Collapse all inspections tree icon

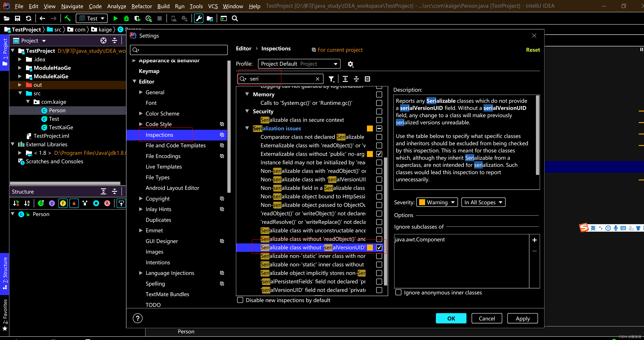pyautogui.click(x=357, y=79)
